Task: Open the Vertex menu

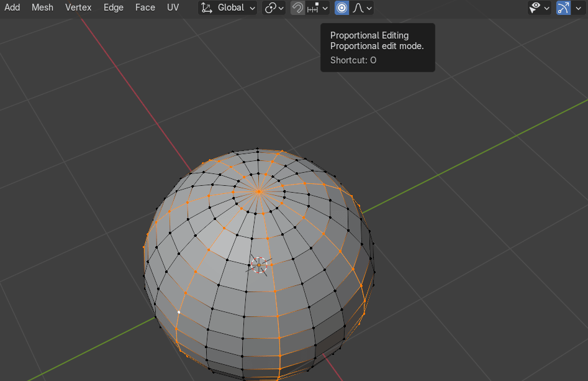Action: pos(78,7)
